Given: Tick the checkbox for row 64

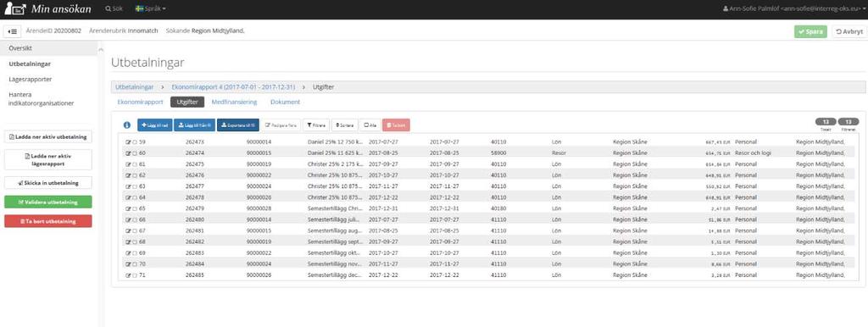Looking at the screenshot, I should coord(135,197).
